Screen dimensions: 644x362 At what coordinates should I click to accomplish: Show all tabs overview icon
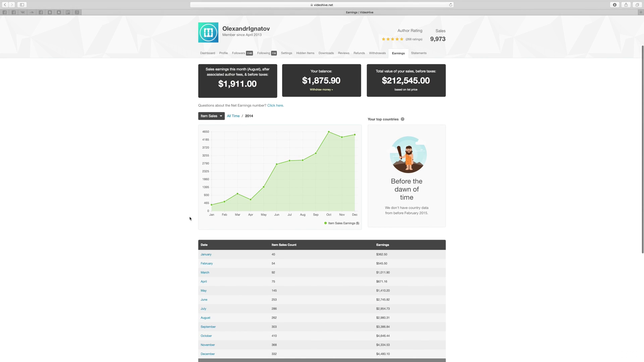click(637, 5)
